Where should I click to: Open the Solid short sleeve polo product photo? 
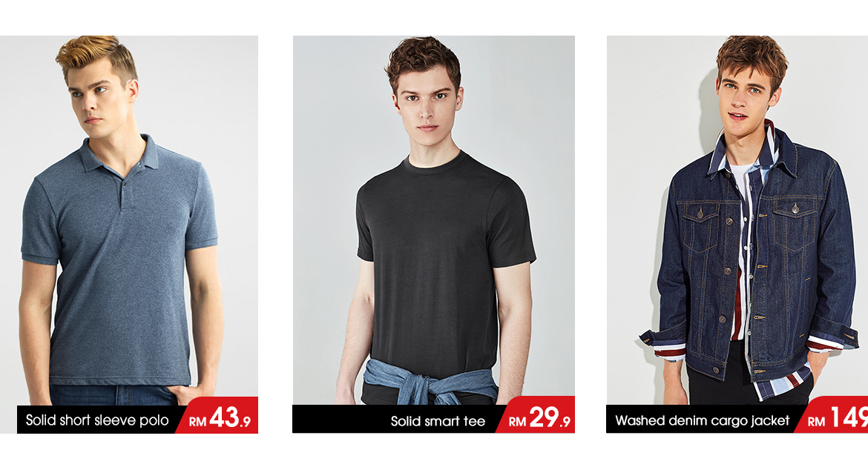(x=129, y=220)
